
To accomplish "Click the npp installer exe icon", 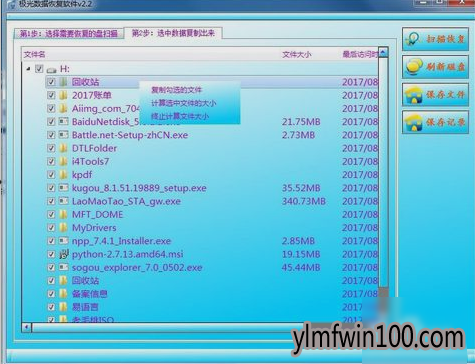I will pyautogui.click(x=63, y=241).
